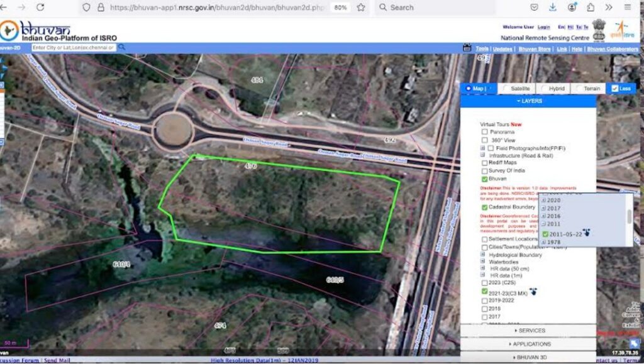Screen dimensions: 644x364
Task: Select the Satellite base map option
Action: 506,89
